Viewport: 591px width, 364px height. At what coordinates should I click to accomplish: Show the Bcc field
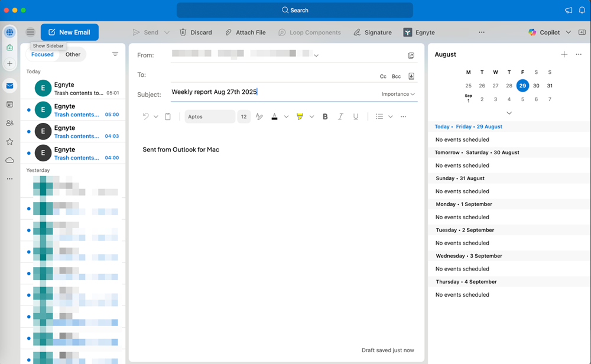[x=396, y=76]
